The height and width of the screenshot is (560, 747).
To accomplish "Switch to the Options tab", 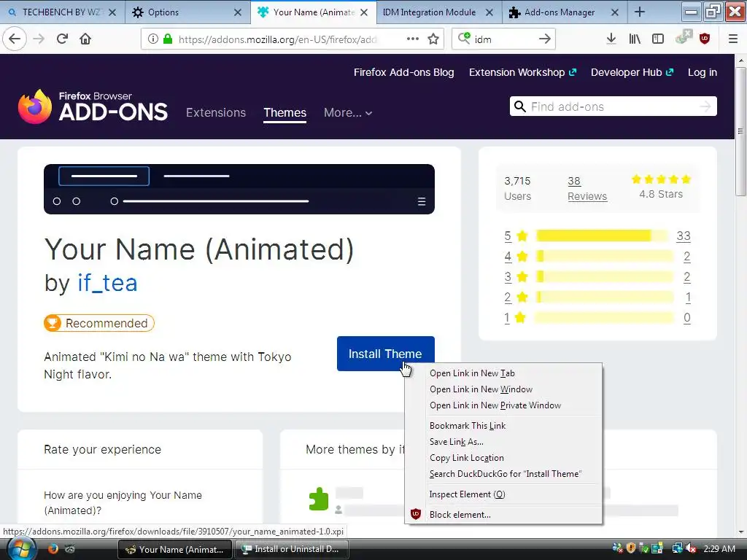I will [187, 12].
